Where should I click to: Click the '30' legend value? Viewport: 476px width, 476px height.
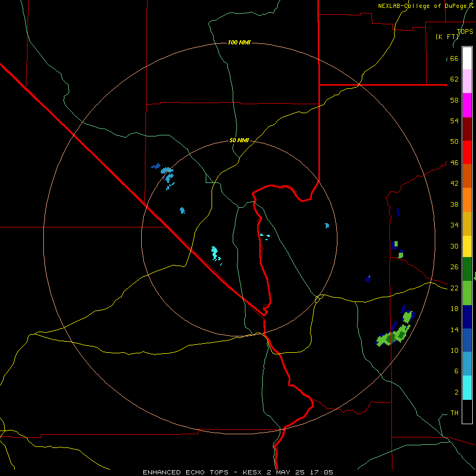coord(454,246)
